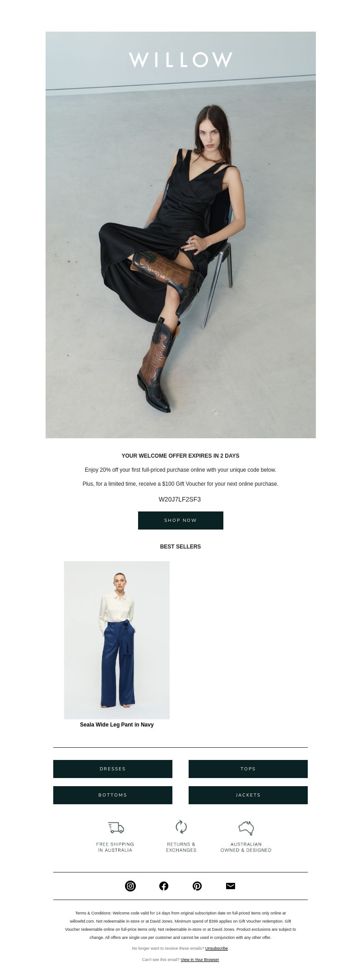Open the Seala Wide Leg Pant product image
The image size is (361, 980).
click(x=117, y=640)
